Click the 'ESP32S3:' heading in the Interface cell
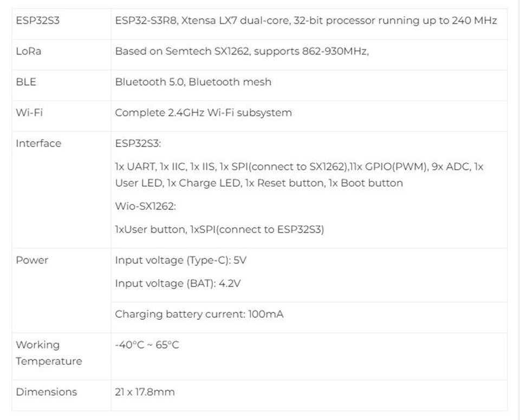This screenshot has height=420, width=520. (138, 143)
